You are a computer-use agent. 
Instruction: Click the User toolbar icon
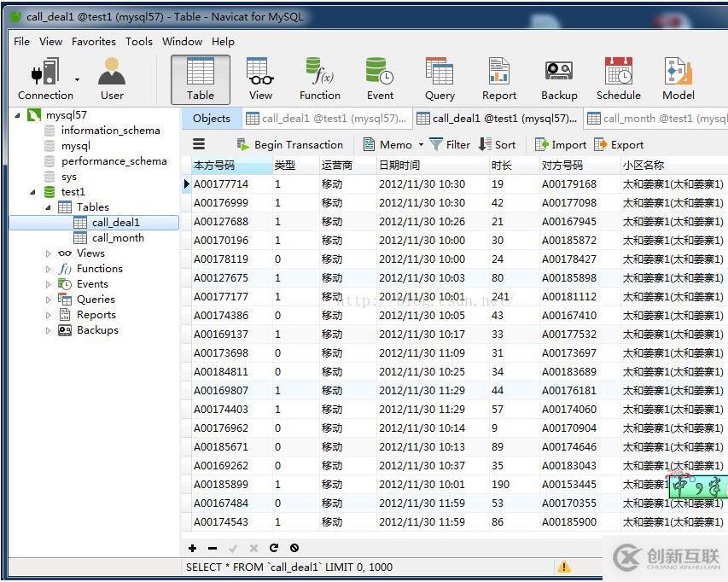point(112,79)
